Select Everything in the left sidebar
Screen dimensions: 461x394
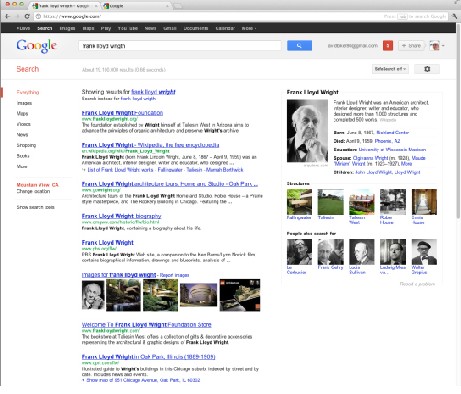[x=28, y=92]
